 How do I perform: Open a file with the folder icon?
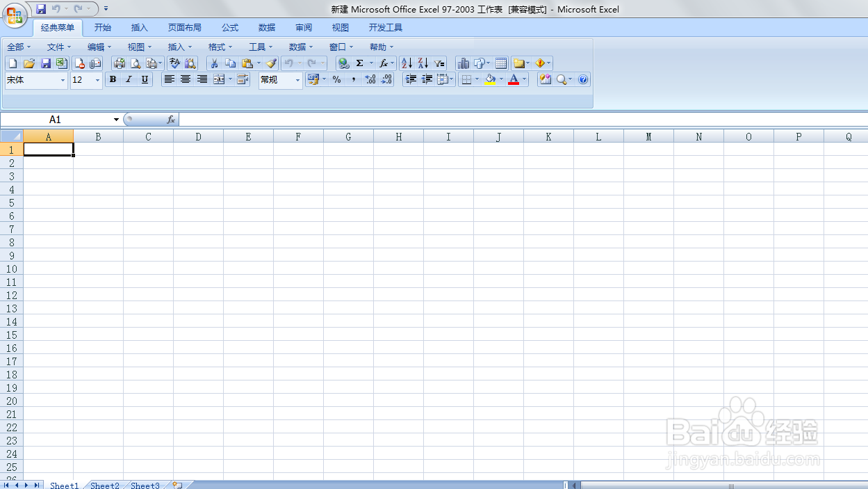click(x=29, y=63)
